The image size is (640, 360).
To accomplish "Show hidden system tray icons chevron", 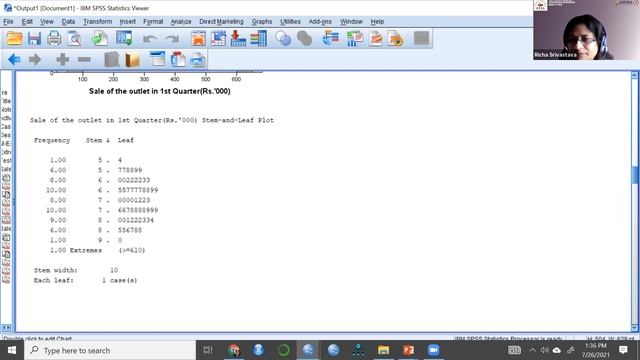I will pos(532,350).
